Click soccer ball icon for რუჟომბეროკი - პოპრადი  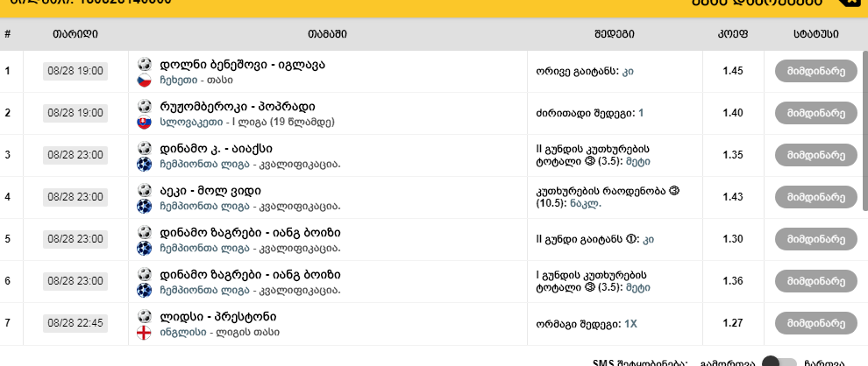146,106
